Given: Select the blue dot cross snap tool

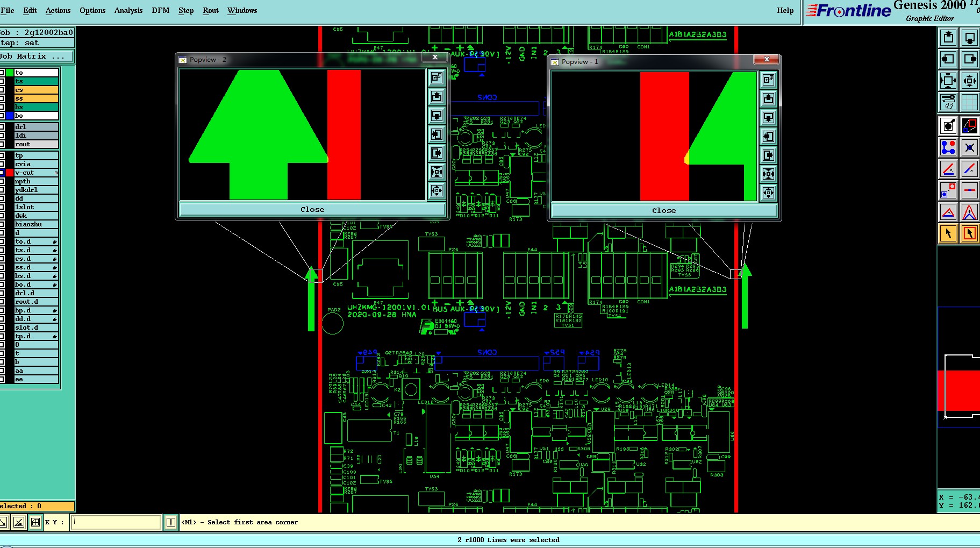Looking at the screenshot, I should click(970, 147).
